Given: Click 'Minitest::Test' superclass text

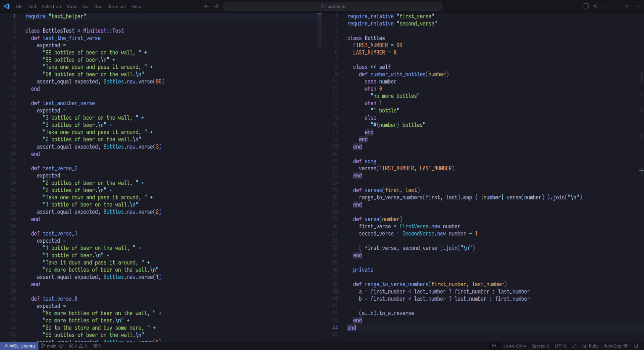Looking at the screenshot, I should (x=104, y=31).
